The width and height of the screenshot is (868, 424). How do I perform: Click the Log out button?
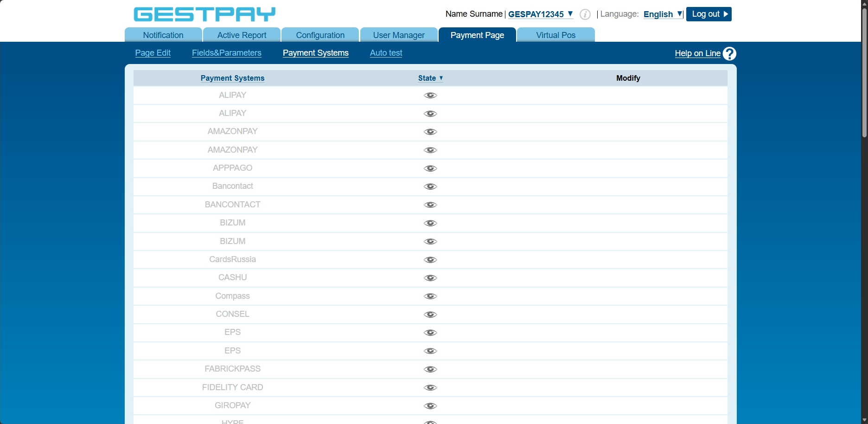(708, 14)
